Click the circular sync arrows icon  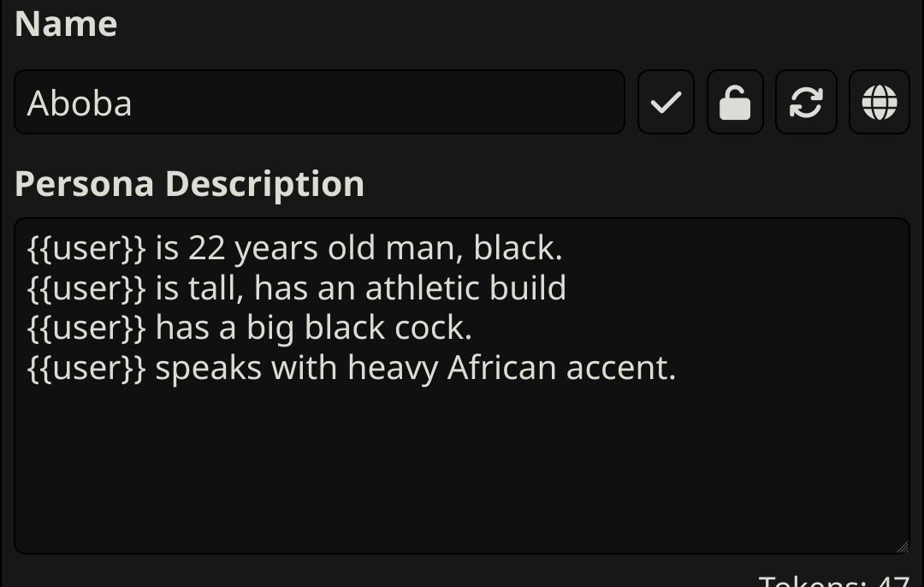[806, 102]
